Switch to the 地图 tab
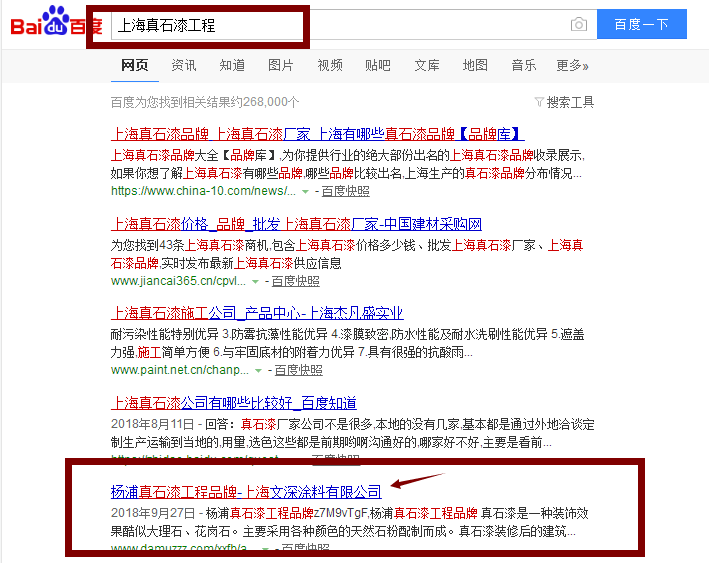The height and width of the screenshot is (563, 709). pyautogui.click(x=475, y=65)
